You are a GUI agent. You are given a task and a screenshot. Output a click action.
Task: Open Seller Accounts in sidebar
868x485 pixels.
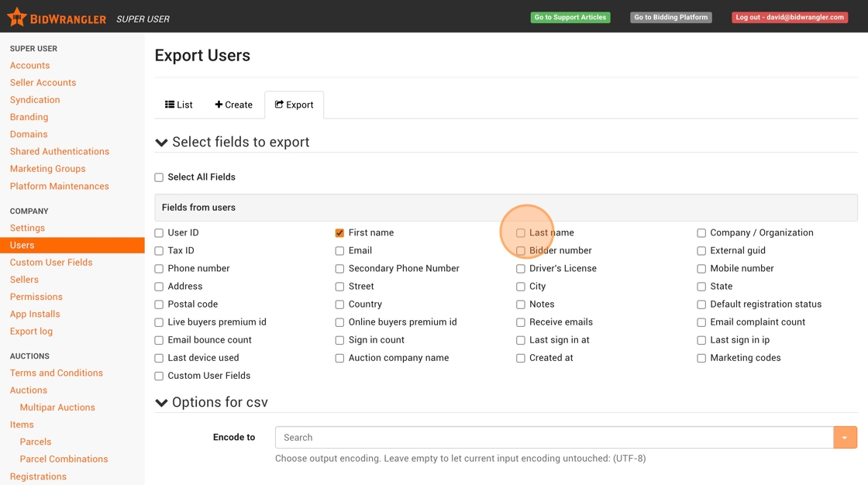[43, 83]
